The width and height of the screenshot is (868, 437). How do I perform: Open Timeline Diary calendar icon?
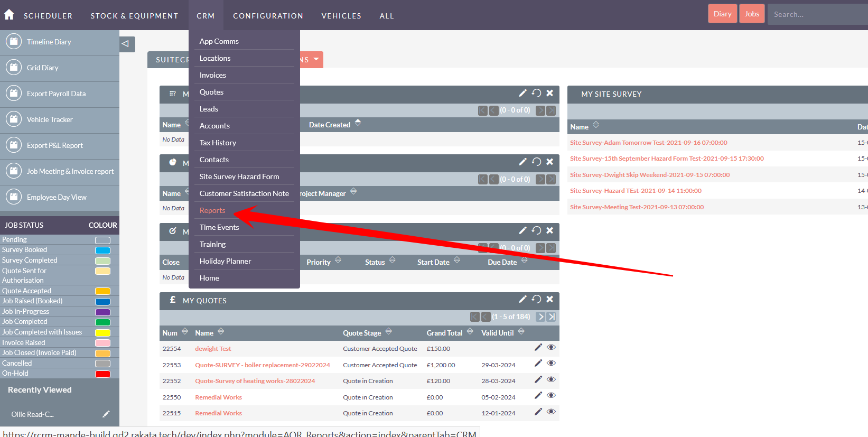[14, 42]
